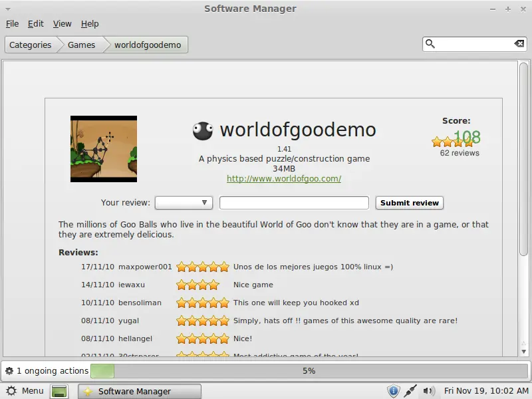
Task: Open the shield update manager tray icon
Action: (x=393, y=391)
